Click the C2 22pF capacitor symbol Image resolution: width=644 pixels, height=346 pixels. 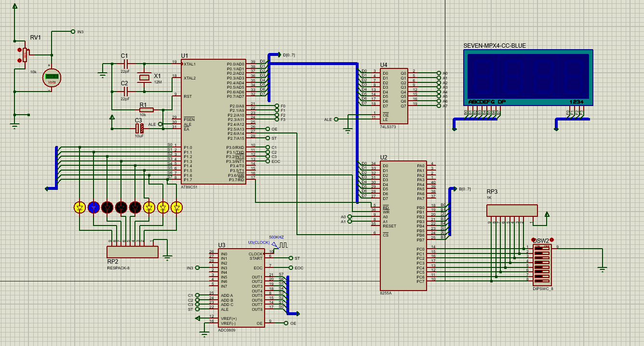pyautogui.click(x=125, y=91)
